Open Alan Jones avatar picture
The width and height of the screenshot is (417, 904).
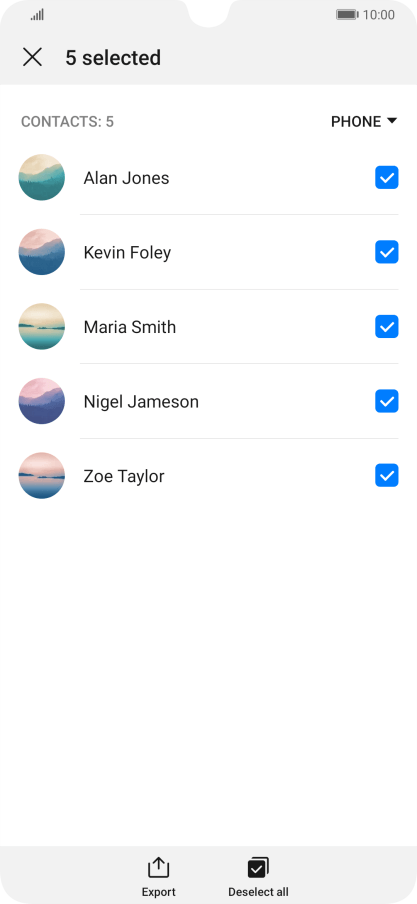coord(42,178)
